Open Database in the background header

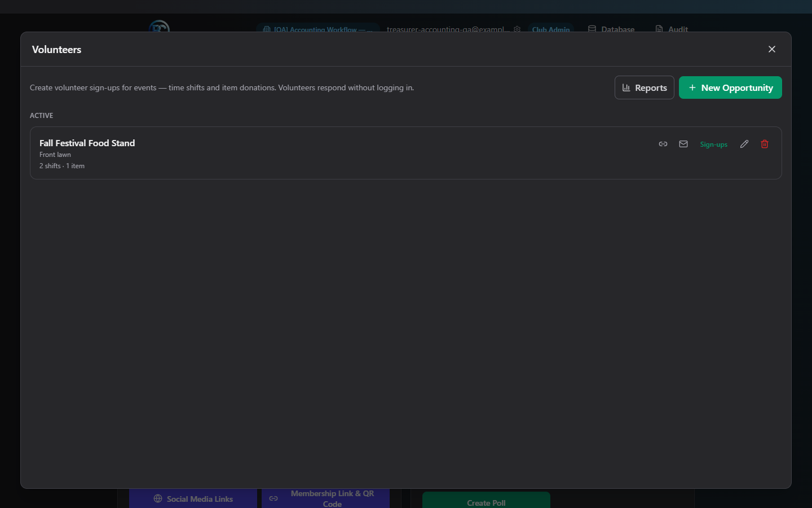point(611,29)
